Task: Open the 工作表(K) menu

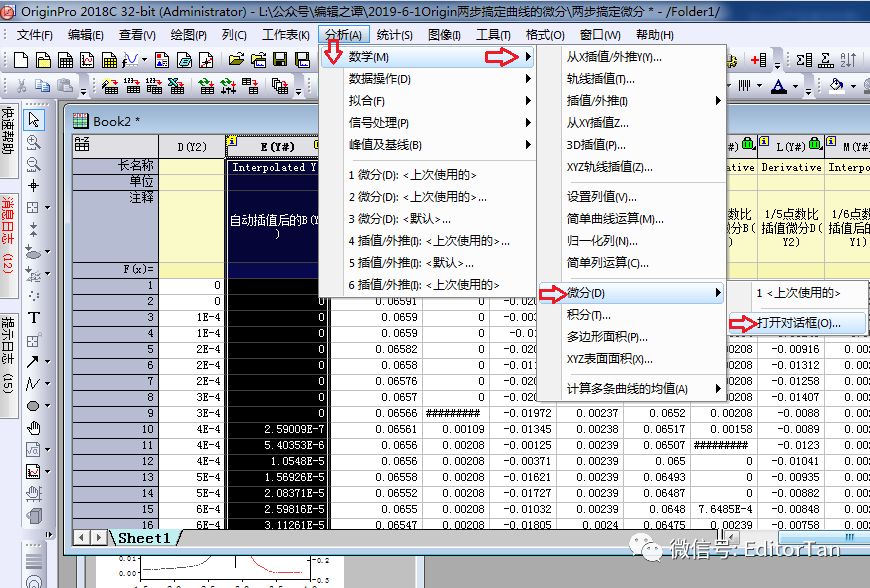Action: [286, 35]
